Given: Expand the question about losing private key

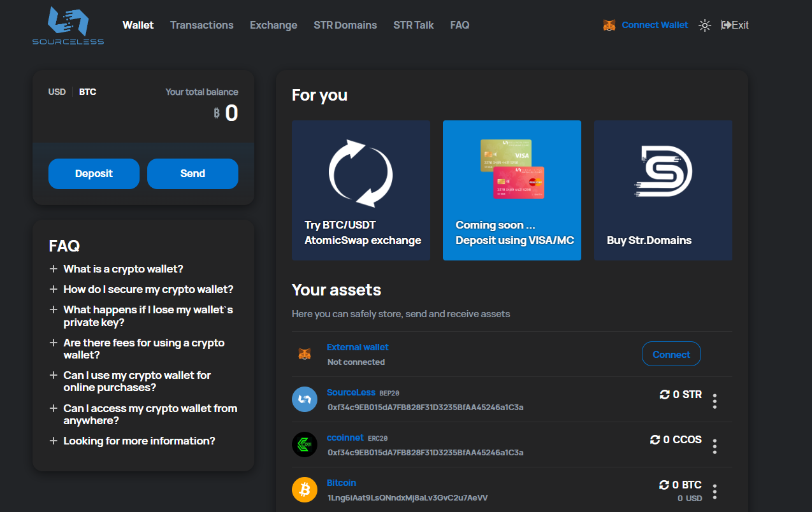Looking at the screenshot, I should point(141,316).
